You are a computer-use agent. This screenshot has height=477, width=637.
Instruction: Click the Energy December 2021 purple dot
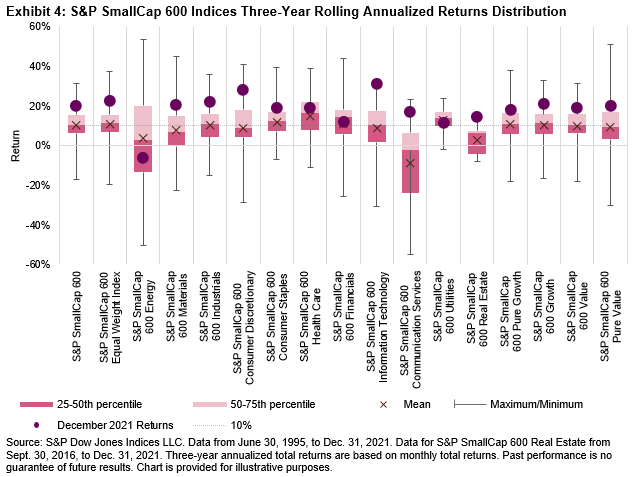143,158
